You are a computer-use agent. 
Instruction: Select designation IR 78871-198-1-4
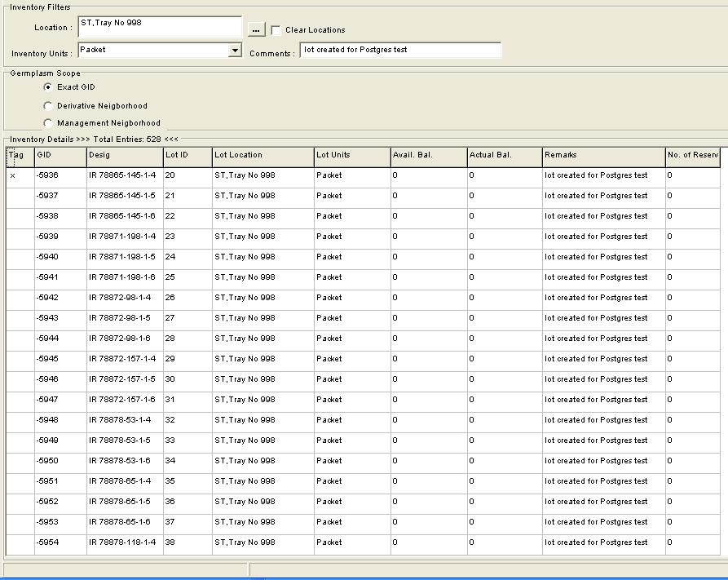pos(126,239)
